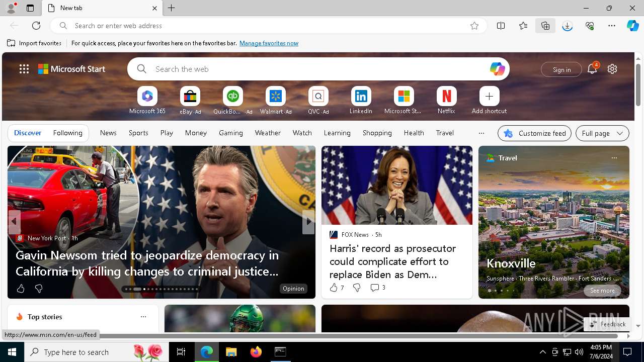Open Top stories options menu
644x362 pixels.
tap(143, 317)
